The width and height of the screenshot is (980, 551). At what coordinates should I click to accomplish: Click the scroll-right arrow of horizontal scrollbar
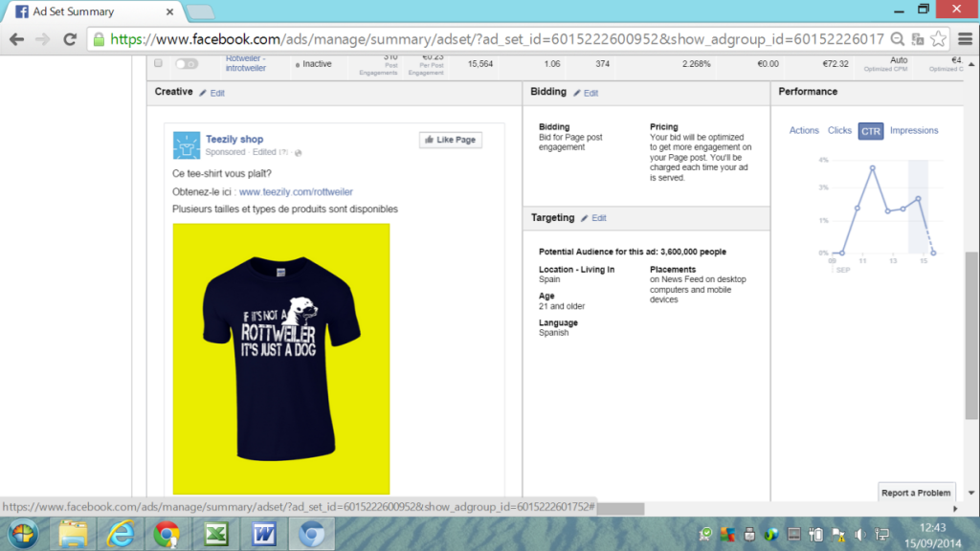pyautogui.click(x=955, y=509)
